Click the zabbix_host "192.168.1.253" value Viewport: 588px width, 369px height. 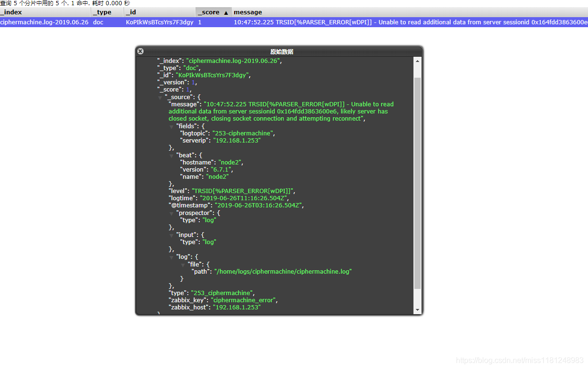click(x=237, y=307)
